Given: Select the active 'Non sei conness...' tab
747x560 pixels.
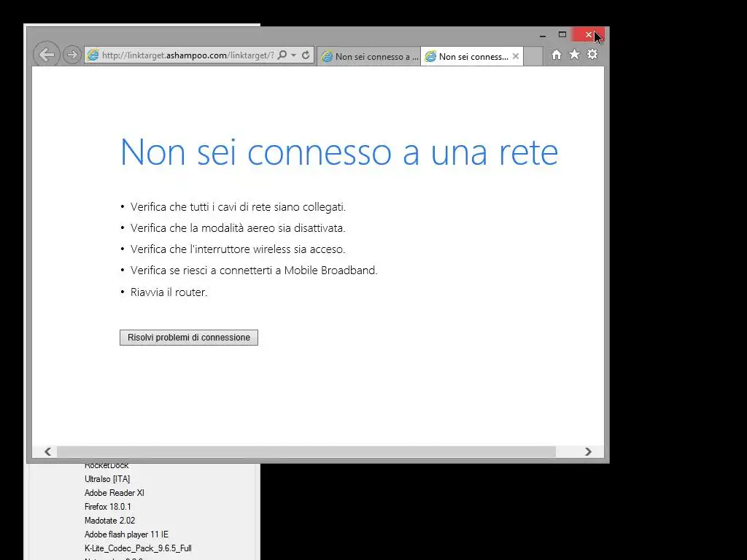Looking at the screenshot, I should (x=472, y=56).
